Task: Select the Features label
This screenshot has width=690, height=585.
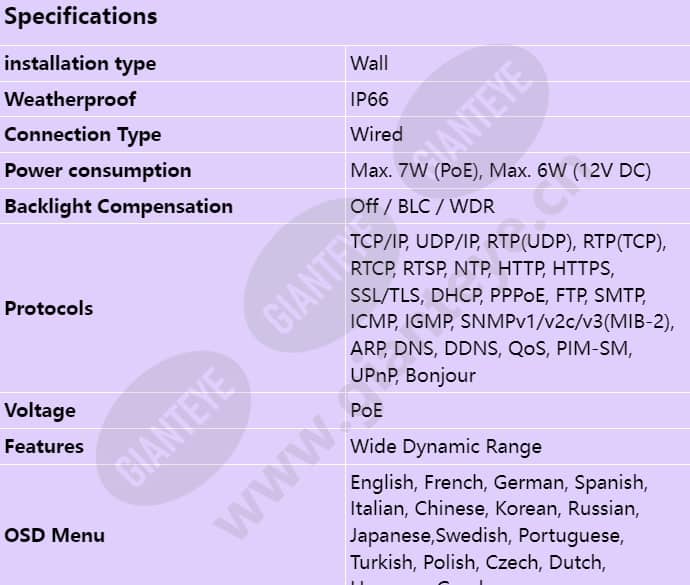Action: (44, 447)
